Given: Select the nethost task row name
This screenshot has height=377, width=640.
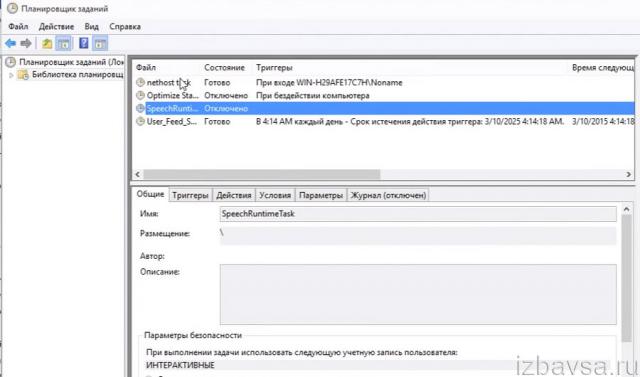Looking at the screenshot, I should point(169,82).
